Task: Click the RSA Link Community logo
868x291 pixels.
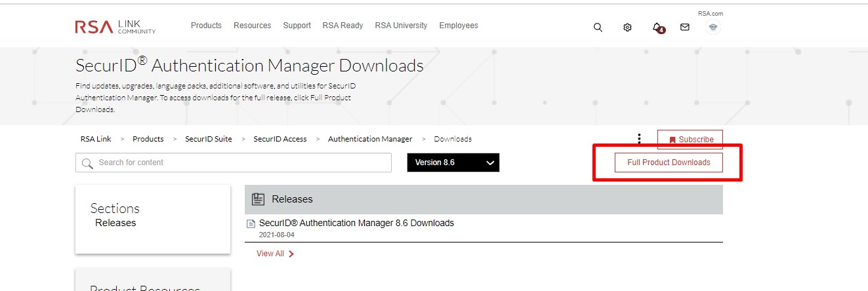Action: coord(115,26)
